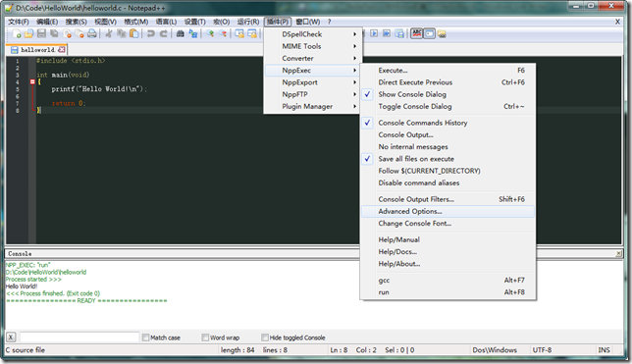Close the Console panel
The height and width of the screenshot is (364, 632).
click(x=618, y=253)
